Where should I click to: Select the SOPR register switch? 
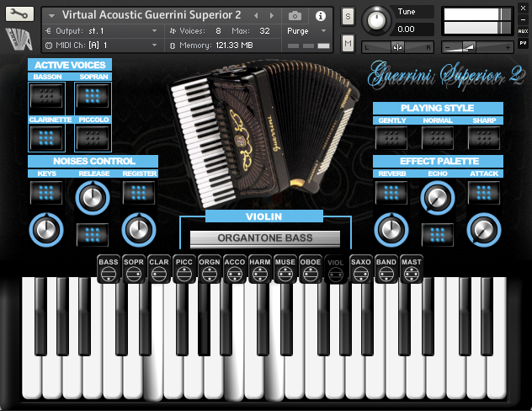coord(134,269)
